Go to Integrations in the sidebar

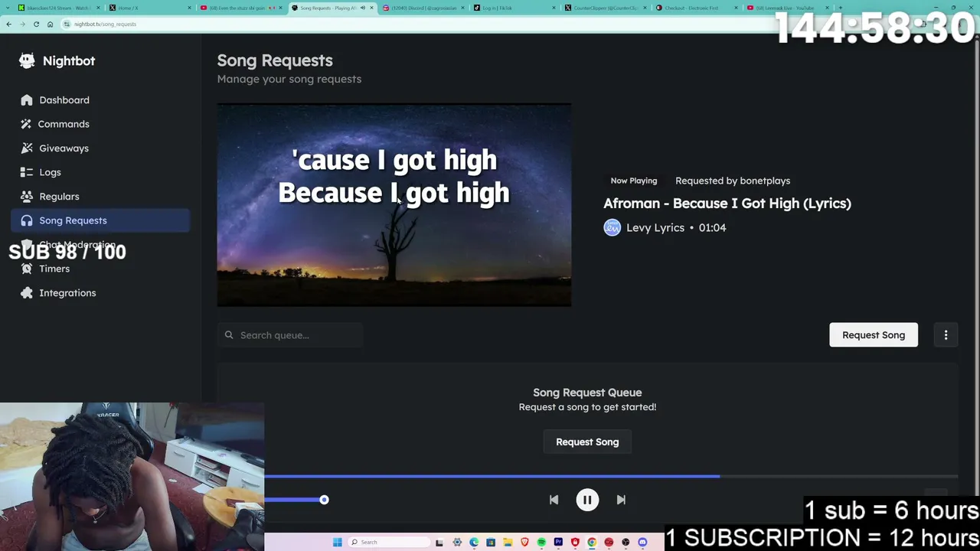pyautogui.click(x=100, y=292)
